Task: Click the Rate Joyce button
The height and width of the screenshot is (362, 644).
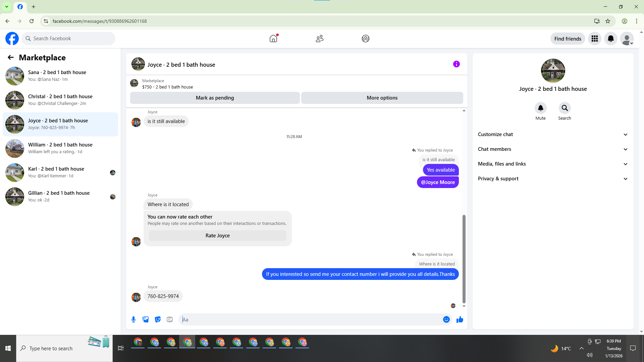Action: 217,236
